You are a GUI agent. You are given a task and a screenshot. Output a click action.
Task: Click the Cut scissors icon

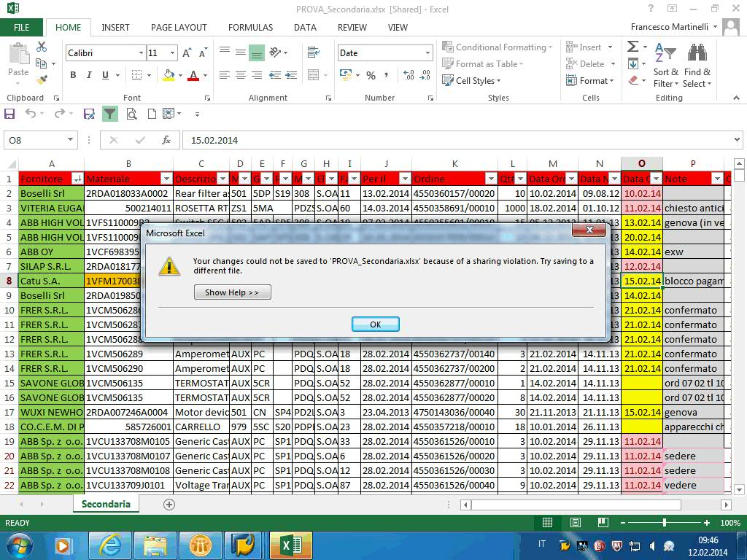pos(42,47)
